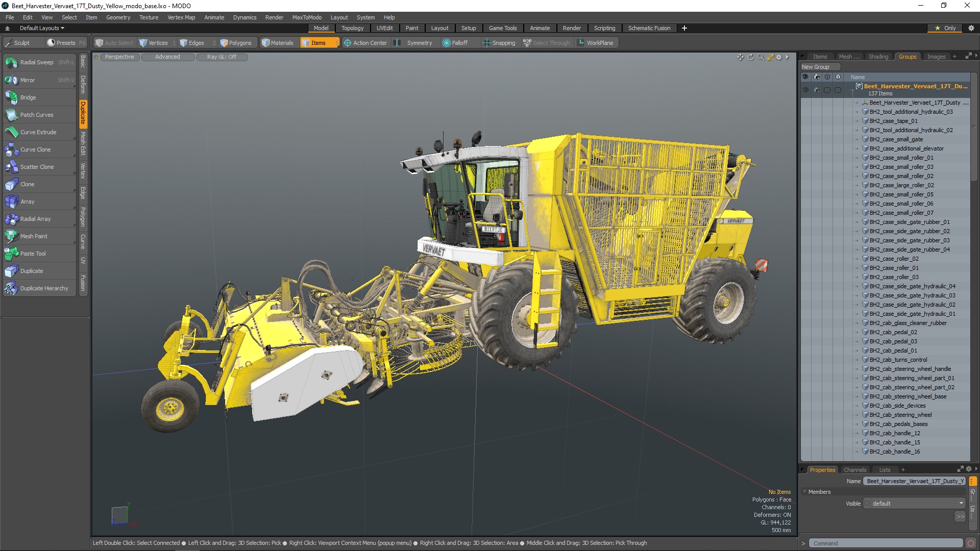This screenshot has height=551, width=980.
Task: Click the group Name input field
Action: (914, 481)
